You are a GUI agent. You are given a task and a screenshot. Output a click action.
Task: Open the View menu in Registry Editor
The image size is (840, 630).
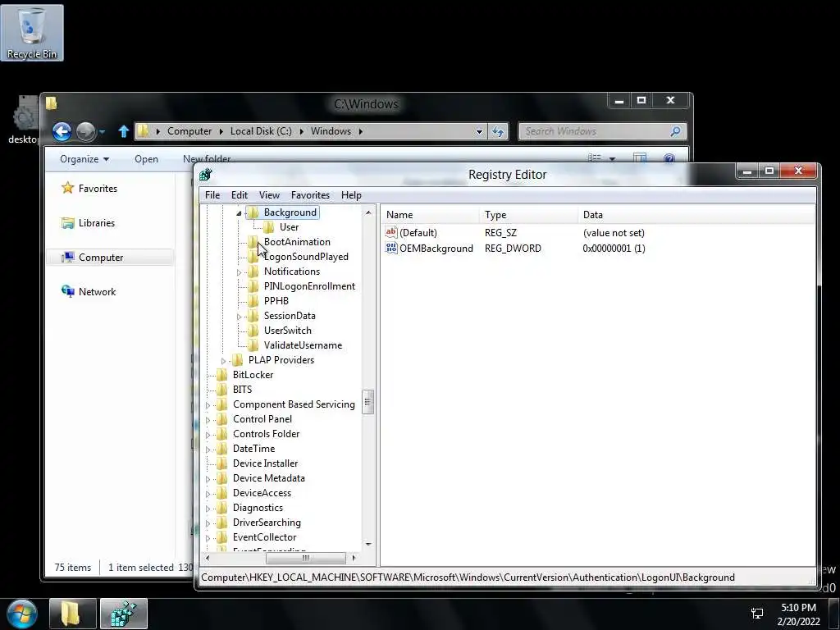(269, 195)
